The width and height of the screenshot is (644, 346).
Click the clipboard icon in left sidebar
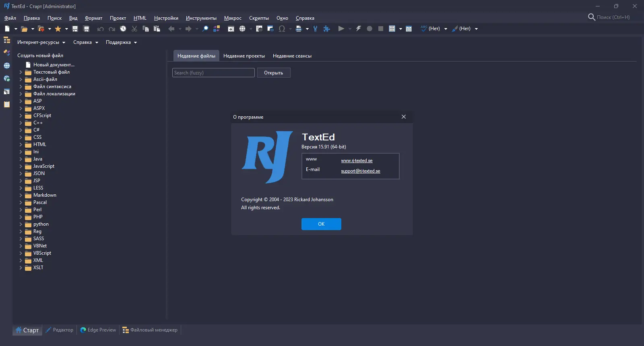coord(7,104)
